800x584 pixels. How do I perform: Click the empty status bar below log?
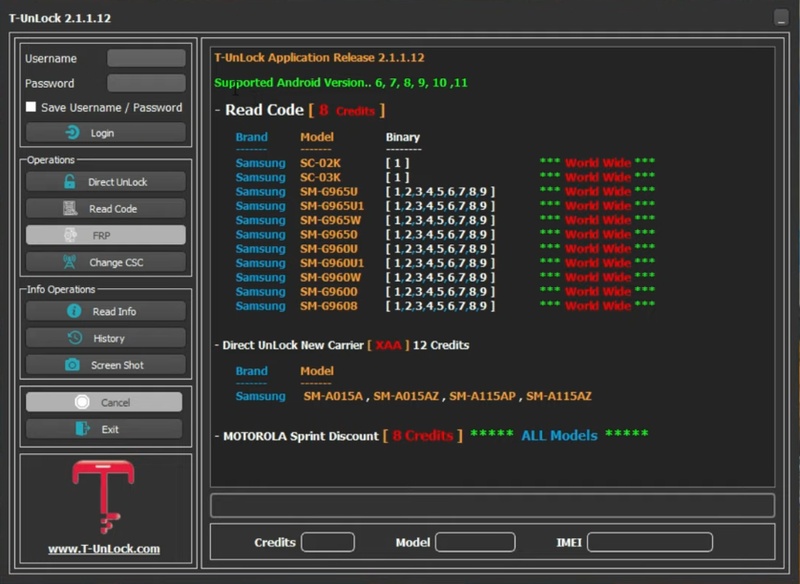(492, 505)
